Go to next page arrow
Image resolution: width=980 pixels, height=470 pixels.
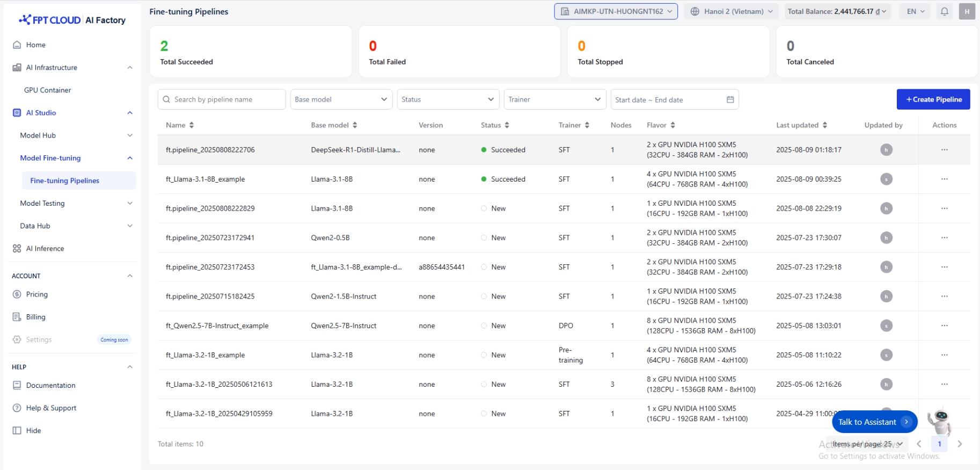960,444
